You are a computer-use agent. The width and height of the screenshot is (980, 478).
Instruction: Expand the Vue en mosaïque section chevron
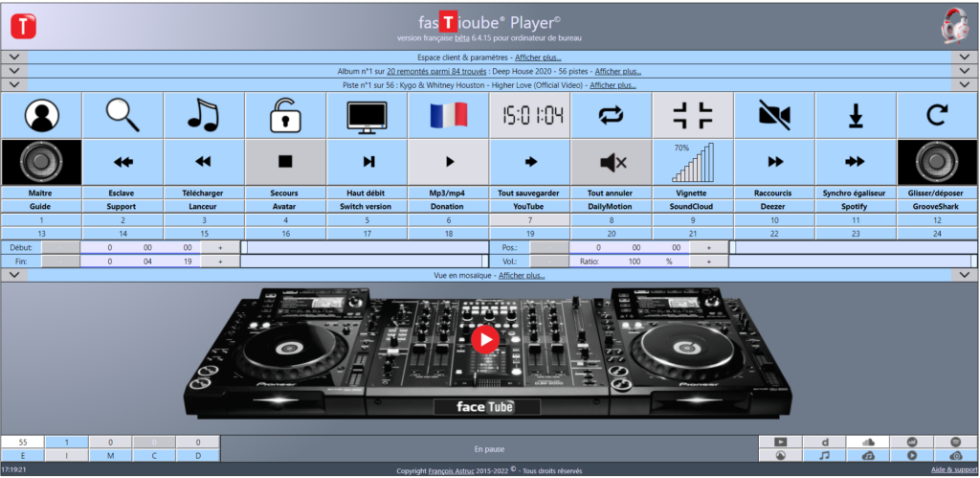click(x=13, y=275)
